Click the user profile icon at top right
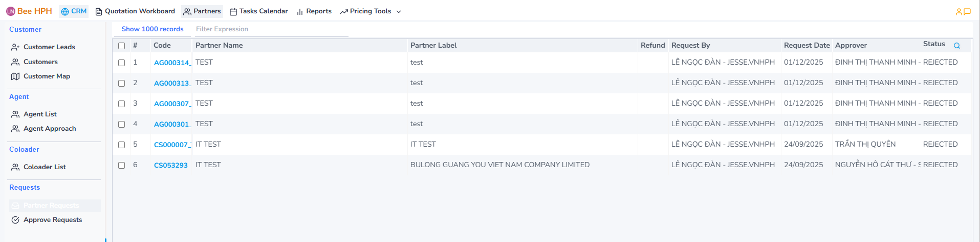The width and height of the screenshot is (980, 242). click(x=959, y=12)
